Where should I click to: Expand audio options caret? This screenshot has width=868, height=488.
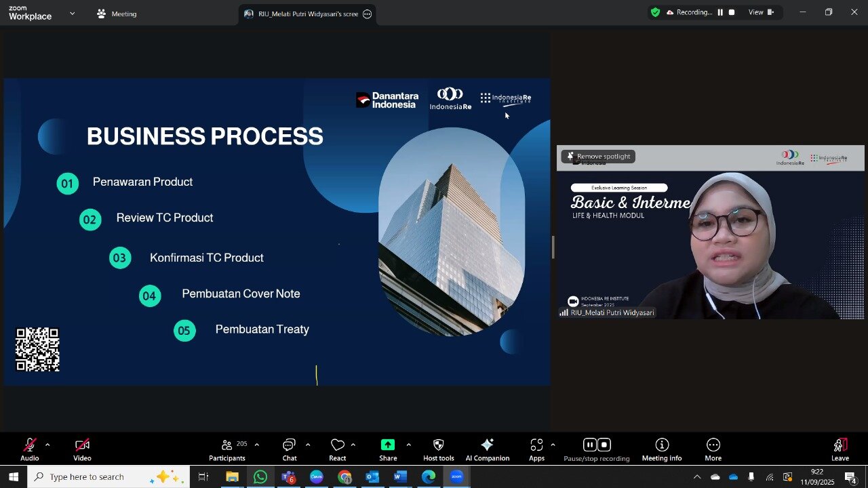click(47, 445)
